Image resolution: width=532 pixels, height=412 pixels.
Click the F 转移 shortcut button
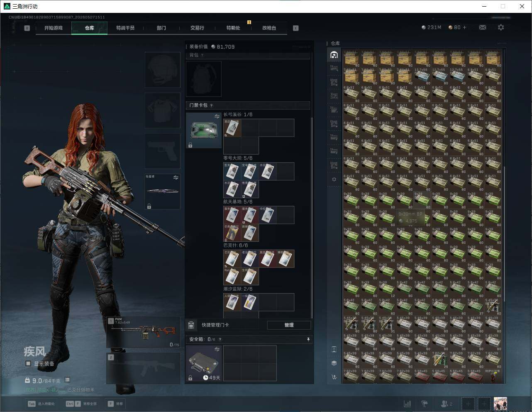pyautogui.click(x=116, y=404)
